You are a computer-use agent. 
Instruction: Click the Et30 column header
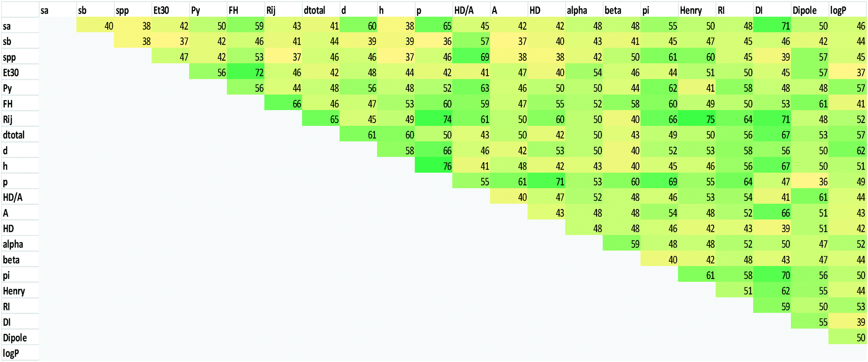coord(162,10)
